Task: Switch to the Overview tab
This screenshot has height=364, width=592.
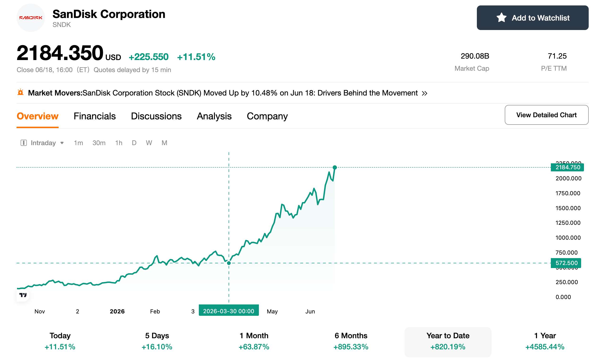Action: [38, 116]
